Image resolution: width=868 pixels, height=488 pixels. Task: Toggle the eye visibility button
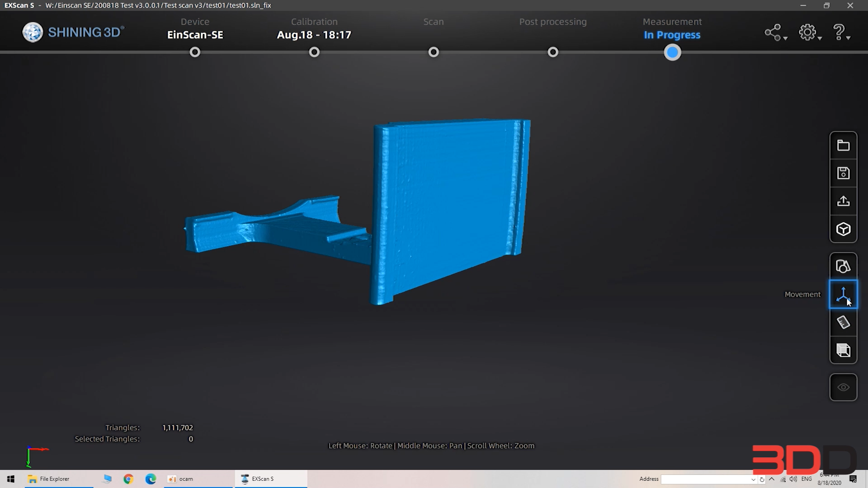coord(843,387)
